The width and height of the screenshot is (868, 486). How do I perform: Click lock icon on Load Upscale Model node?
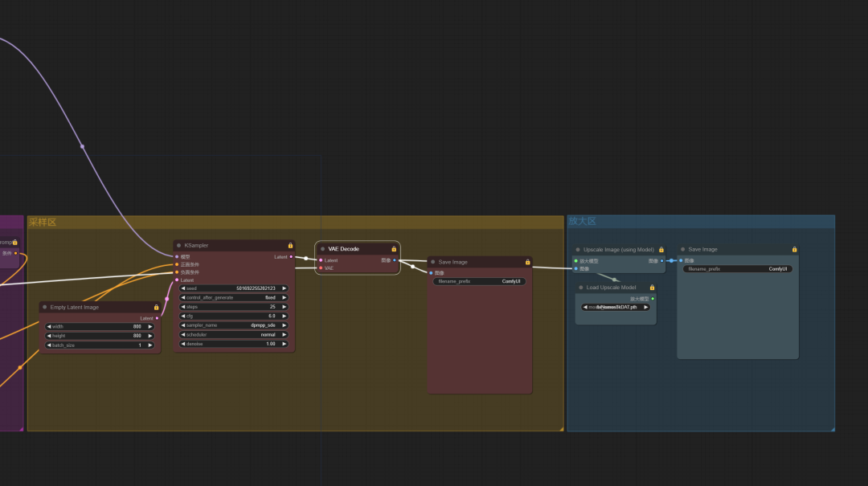(x=652, y=288)
